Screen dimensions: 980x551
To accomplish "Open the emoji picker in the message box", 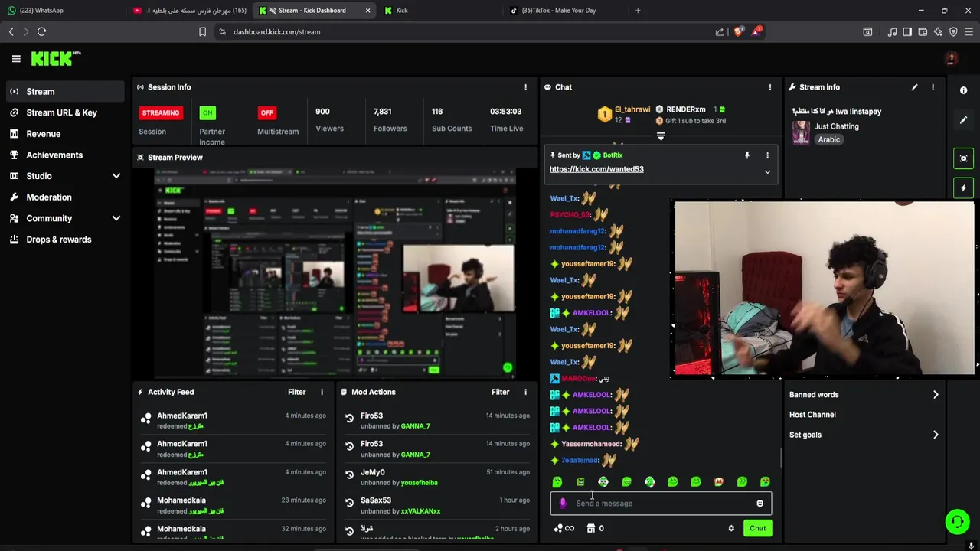I will coord(759,504).
